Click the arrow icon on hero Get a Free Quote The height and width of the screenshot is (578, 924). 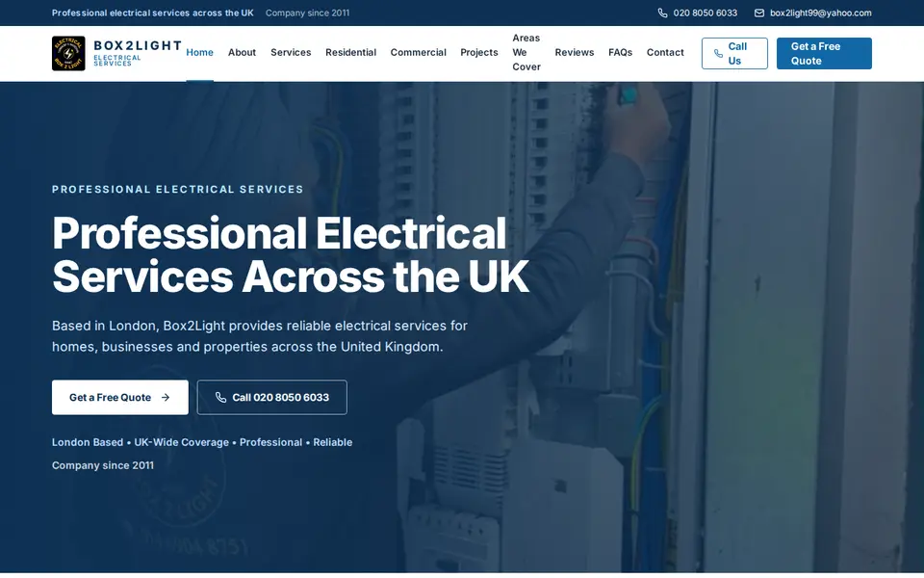tap(166, 398)
